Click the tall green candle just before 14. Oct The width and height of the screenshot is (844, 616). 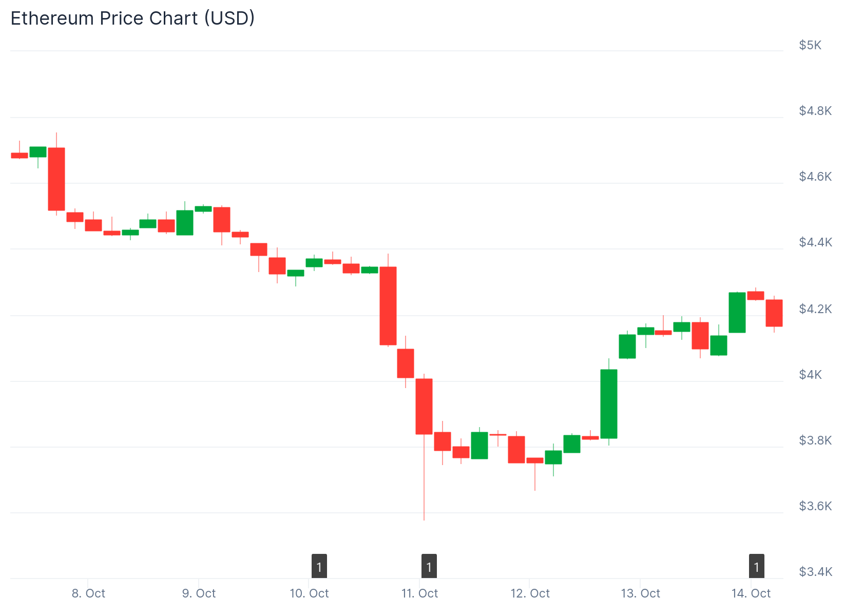737,312
